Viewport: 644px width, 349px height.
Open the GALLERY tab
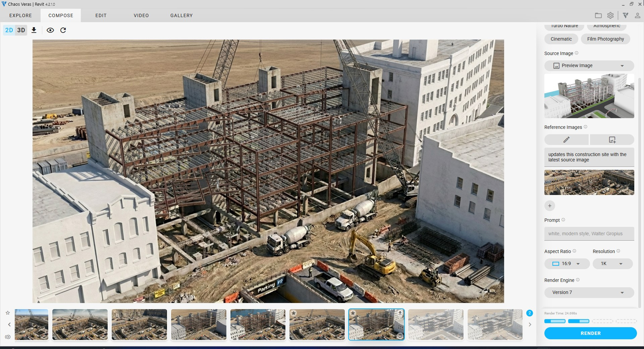(181, 15)
